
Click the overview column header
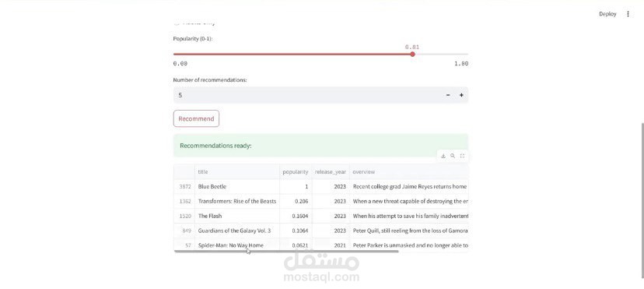408,172
